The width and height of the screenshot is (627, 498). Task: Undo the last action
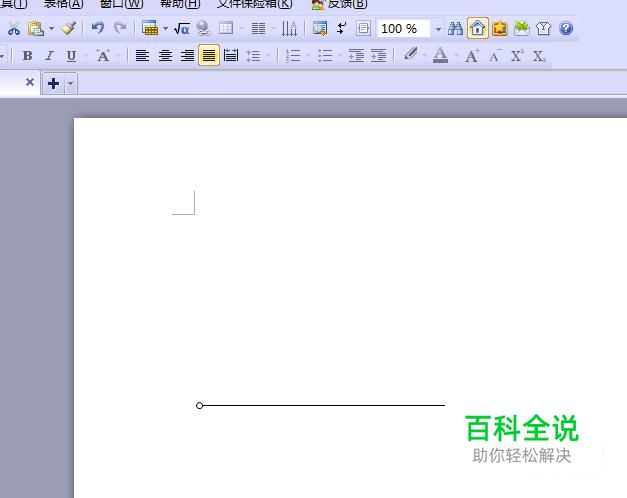click(x=98, y=28)
